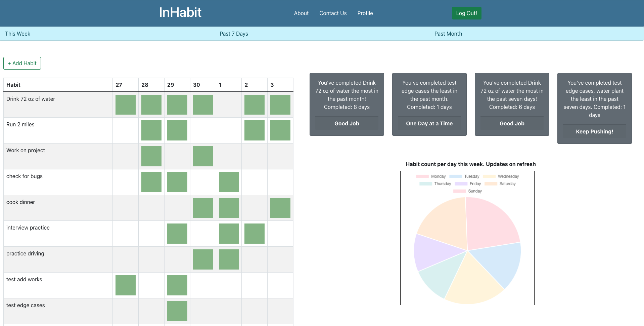The height and width of the screenshot is (326, 644).
Task: Click the Good Job button on Drink water card
Action: point(347,123)
